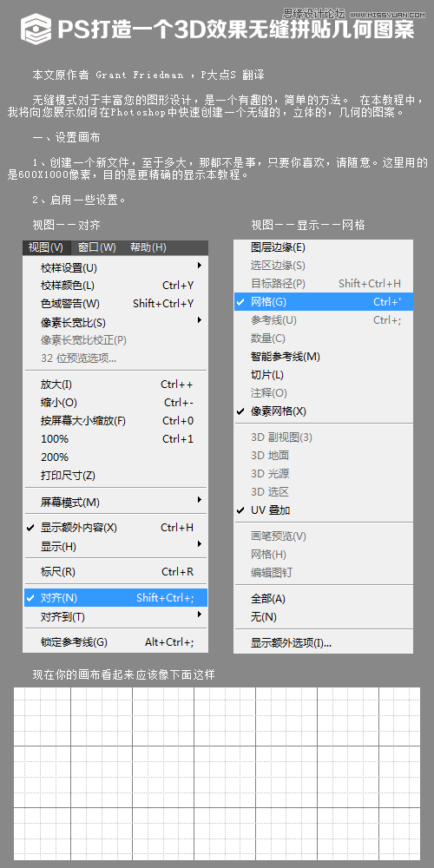Viewport: 434px width, 868px height.
Task: Set zoom with the 100% entry
Action: [x=115, y=439]
